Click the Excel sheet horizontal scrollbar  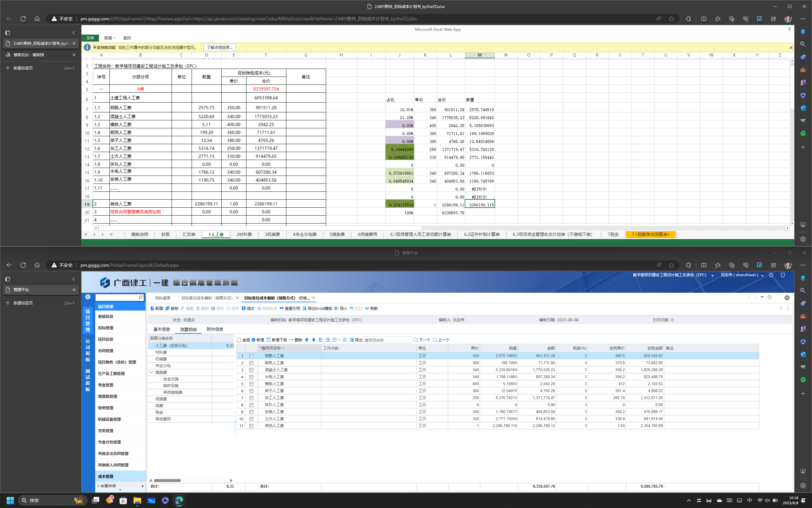260,228
